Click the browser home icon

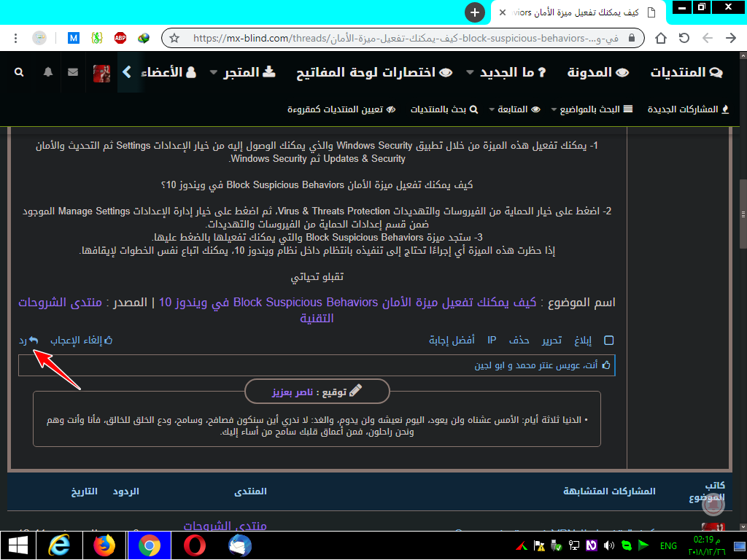click(660, 38)
